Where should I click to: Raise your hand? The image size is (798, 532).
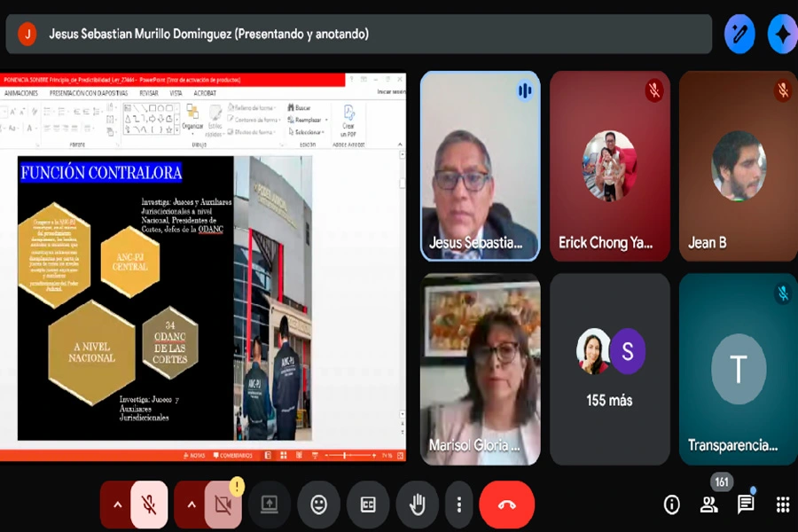[418, 505]
